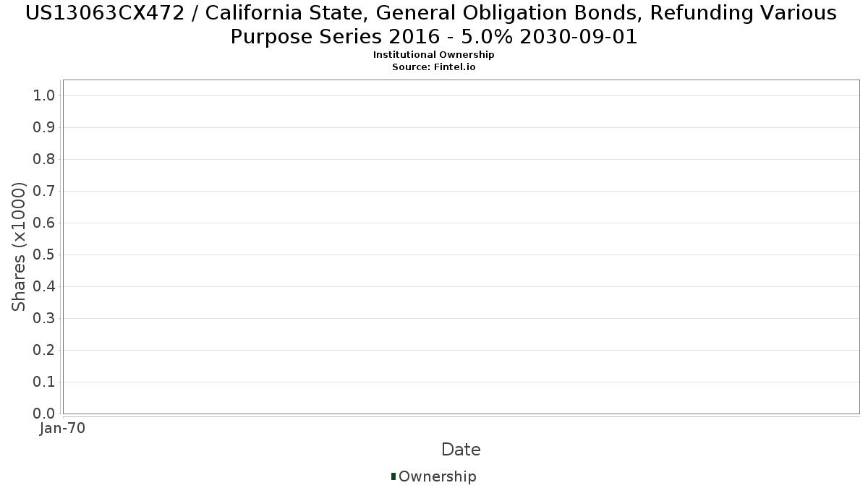Select the Jan-70 x-axis tick label

[62, 428]
